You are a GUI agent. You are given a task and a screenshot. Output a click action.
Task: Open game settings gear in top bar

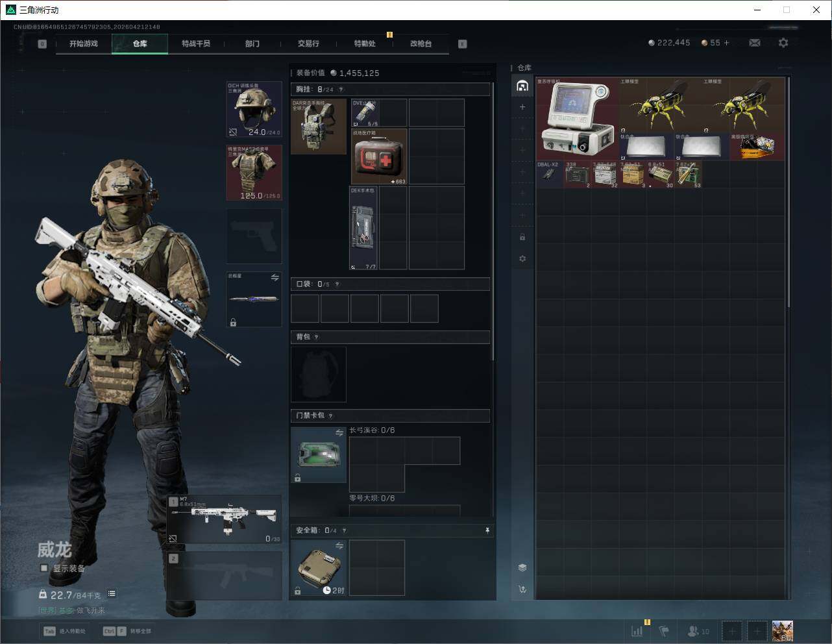(783, 43)
